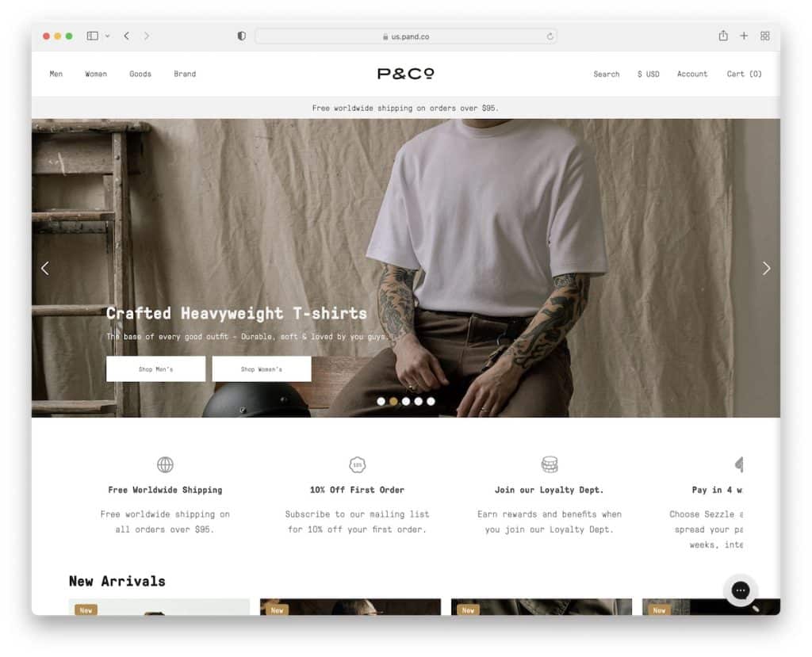Viewport: 812px width, 657px height.
Task: Click the globe Free Worldwide Shipping icon
Action: [x=165, y=464]
